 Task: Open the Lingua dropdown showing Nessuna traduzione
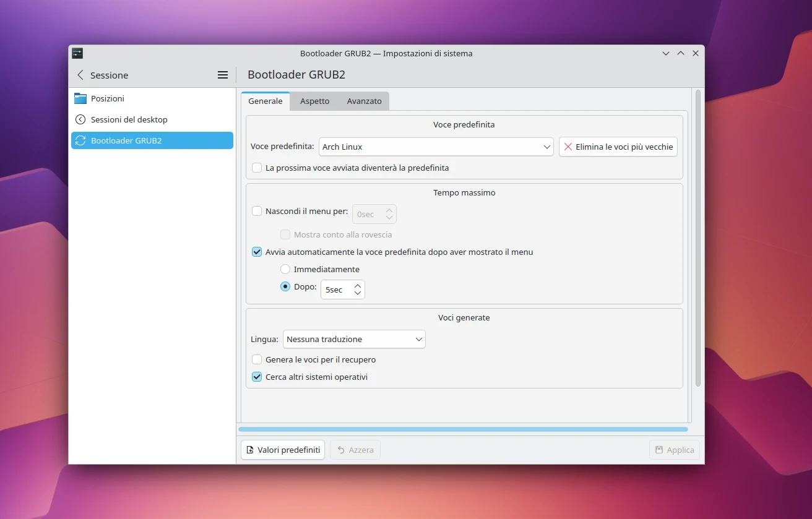pos(353,339)
